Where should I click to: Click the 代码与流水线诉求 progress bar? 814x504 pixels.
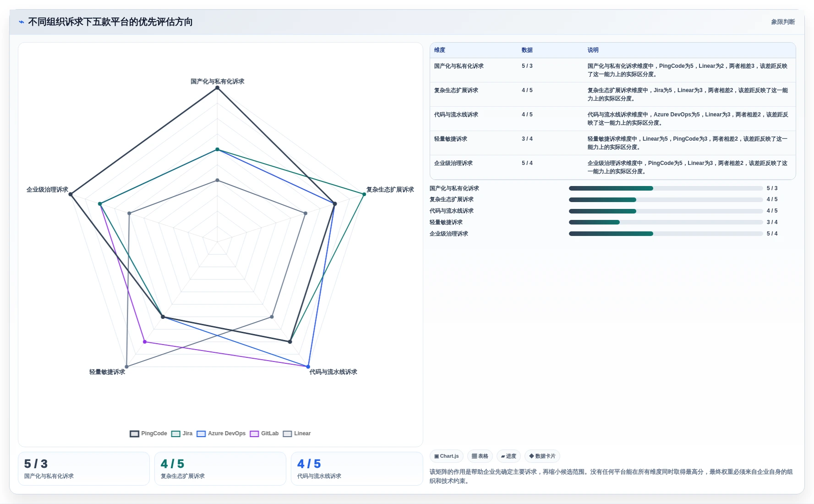[x=666, y=211]
